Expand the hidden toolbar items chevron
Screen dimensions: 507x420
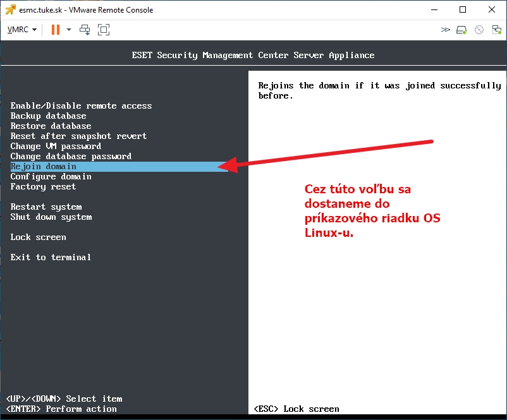445,30
